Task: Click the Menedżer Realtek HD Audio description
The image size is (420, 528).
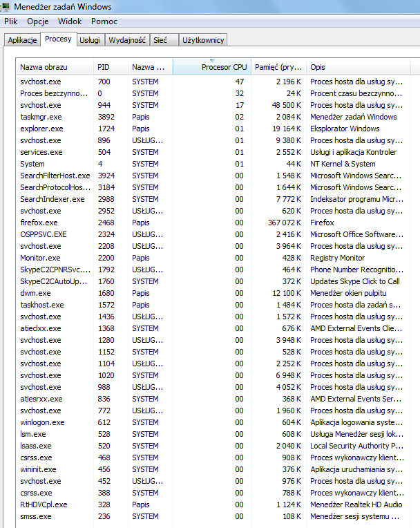Action: [x=356, y=505]
